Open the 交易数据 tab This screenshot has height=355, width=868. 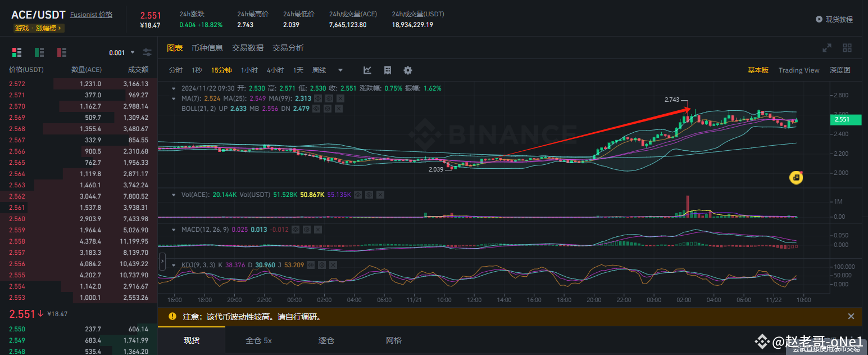(x=248, y=48)
